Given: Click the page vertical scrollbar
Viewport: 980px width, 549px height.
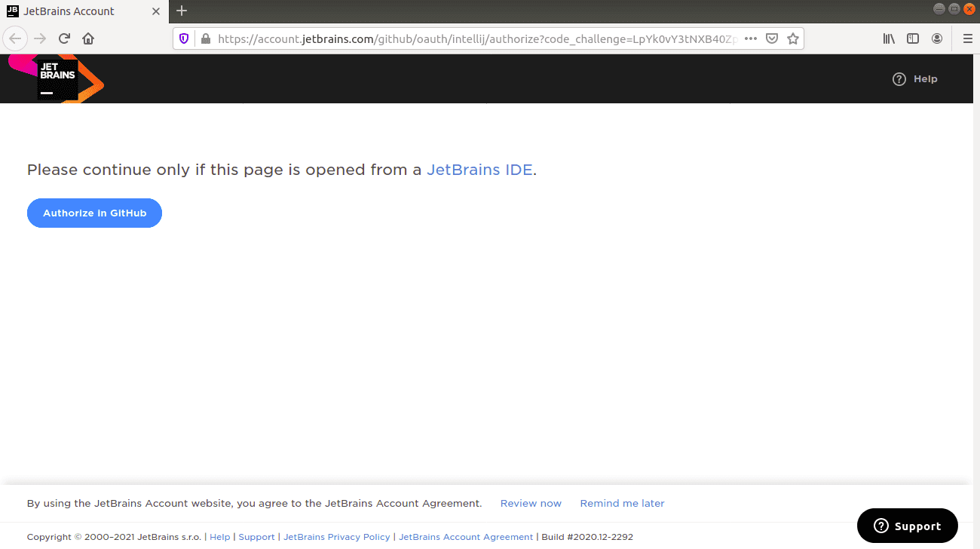Looking at the screenshot, I should coord(976,302).
